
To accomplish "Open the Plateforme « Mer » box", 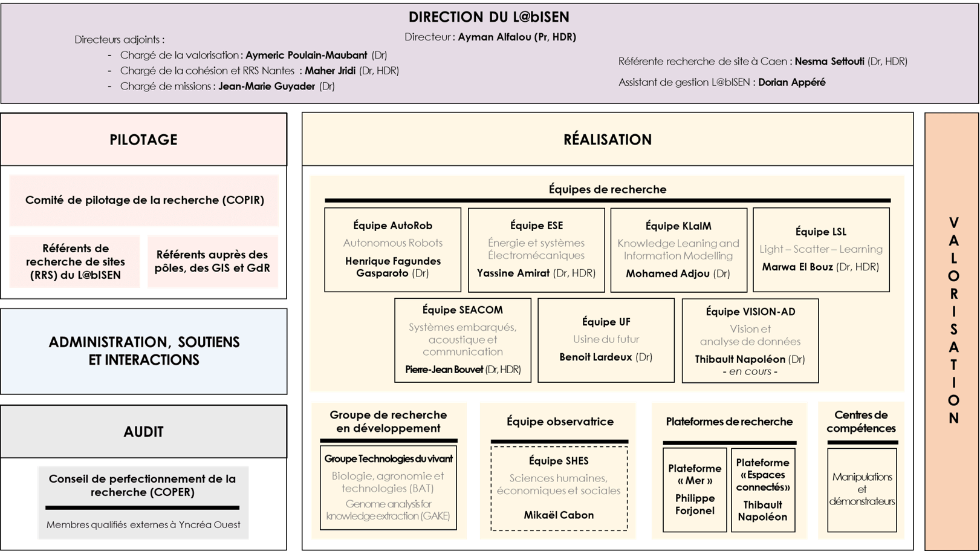I will click(695, 490).
